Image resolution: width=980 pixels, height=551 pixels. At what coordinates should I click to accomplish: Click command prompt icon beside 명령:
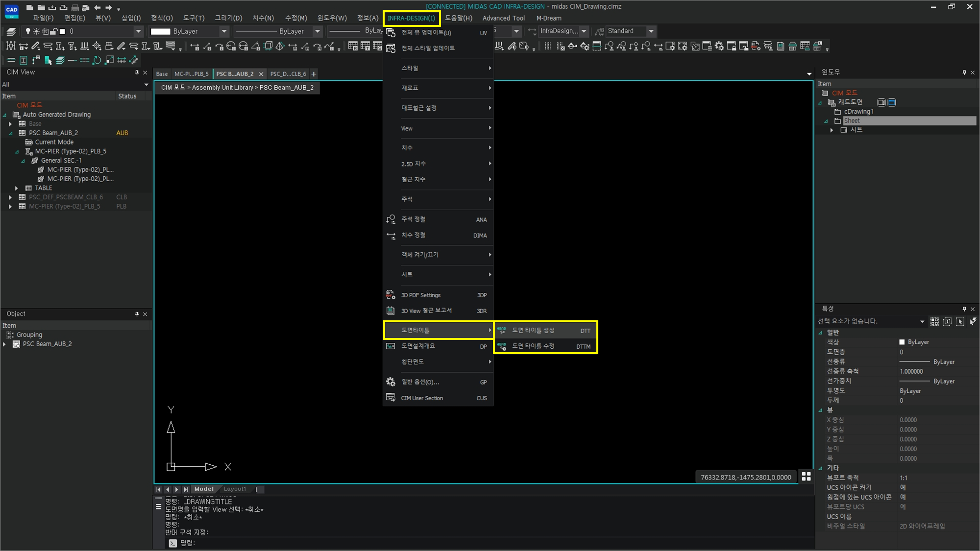coord(172,543)
